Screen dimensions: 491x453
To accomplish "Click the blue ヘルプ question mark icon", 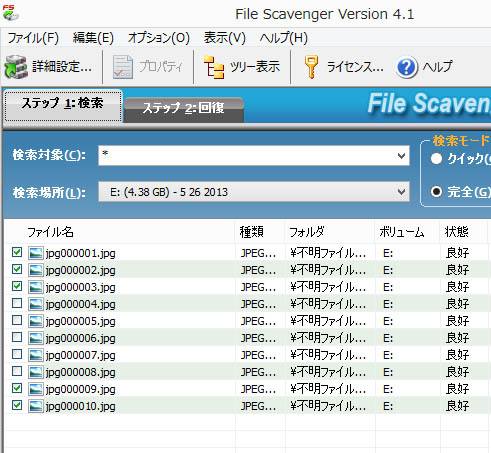I will pos(407,67).
